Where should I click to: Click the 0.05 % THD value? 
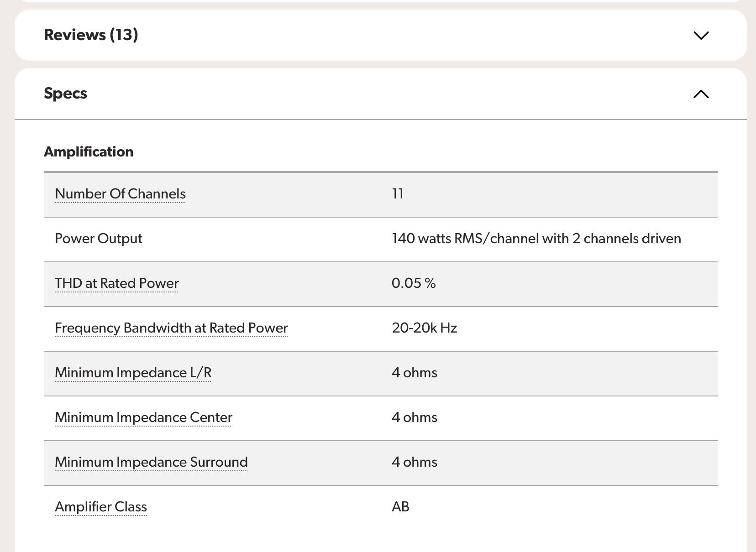click(414, 283)
